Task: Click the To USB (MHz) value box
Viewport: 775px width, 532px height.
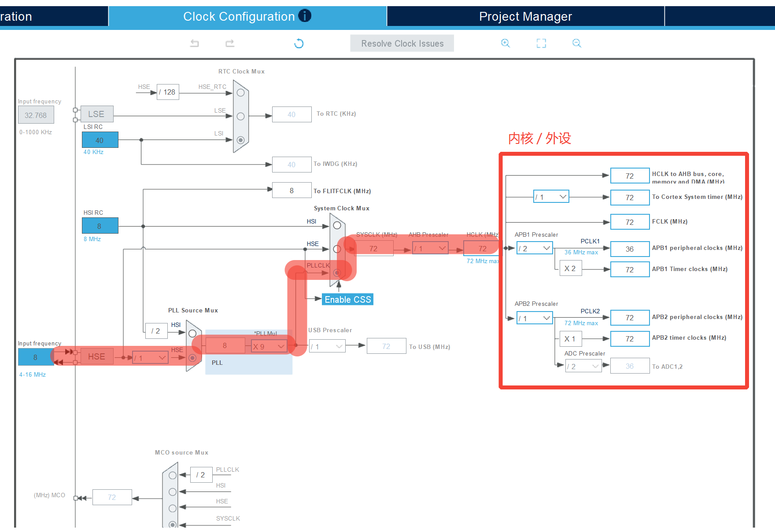Action: coord(387,346)
